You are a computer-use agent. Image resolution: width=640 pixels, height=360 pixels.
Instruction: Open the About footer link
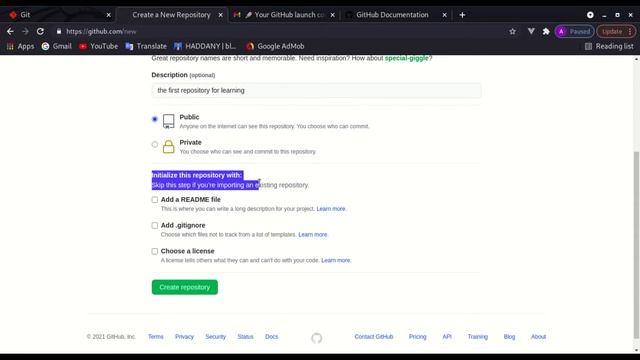click(538, 337)
